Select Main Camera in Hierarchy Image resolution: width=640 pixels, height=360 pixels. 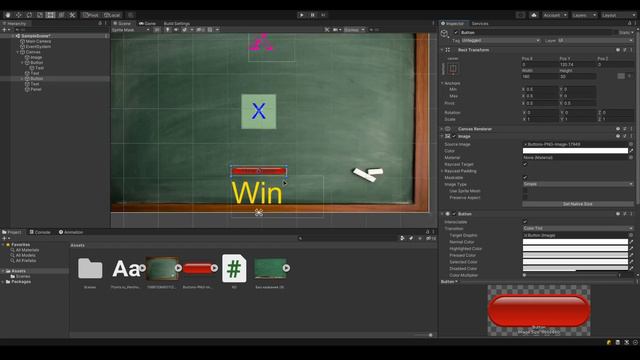[38, 41]
